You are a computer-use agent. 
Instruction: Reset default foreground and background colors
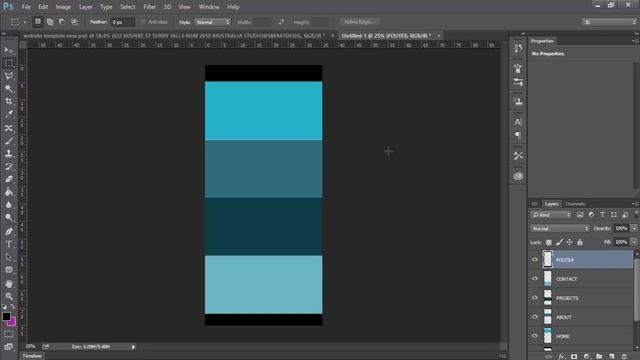4,307
